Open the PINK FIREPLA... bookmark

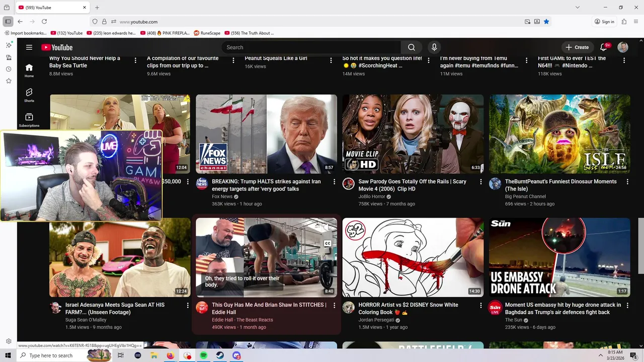165,33
